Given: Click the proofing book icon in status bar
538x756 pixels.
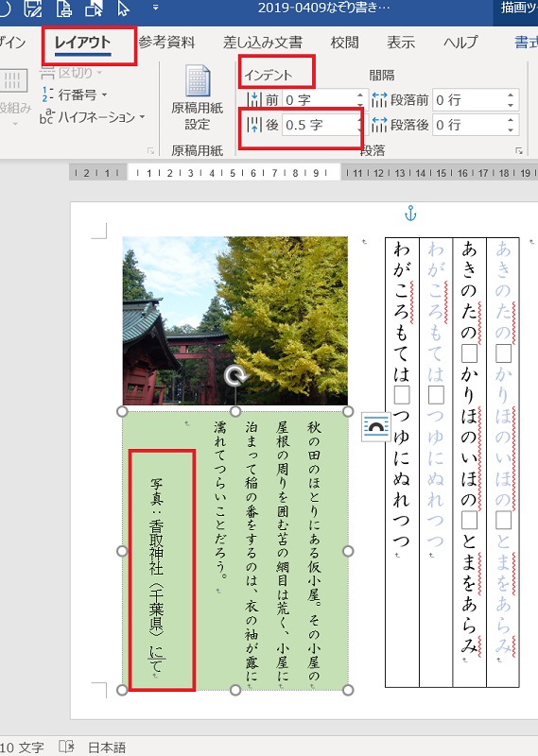Looking at the screenshot, I should (66, 747).
